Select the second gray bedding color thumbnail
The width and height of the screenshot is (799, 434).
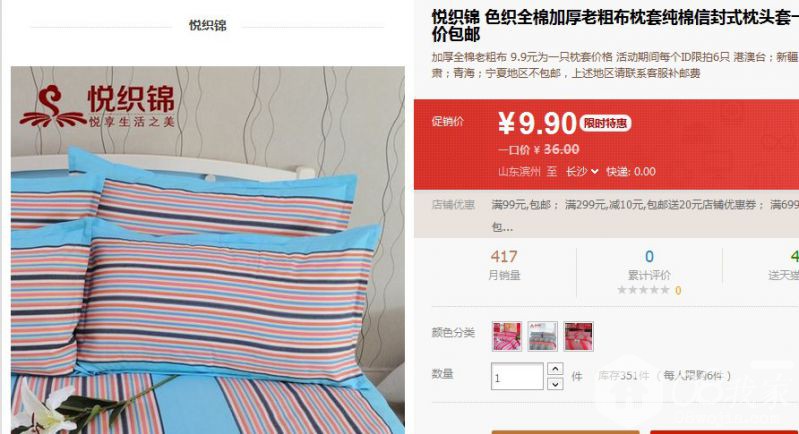[x=542, y=336]
